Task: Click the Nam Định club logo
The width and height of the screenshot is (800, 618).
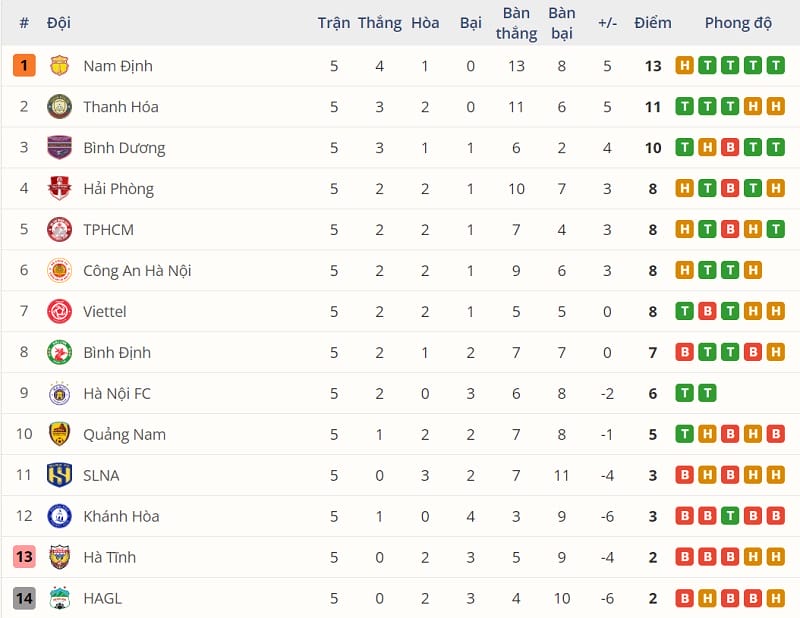Action: (x=60, y=66)
